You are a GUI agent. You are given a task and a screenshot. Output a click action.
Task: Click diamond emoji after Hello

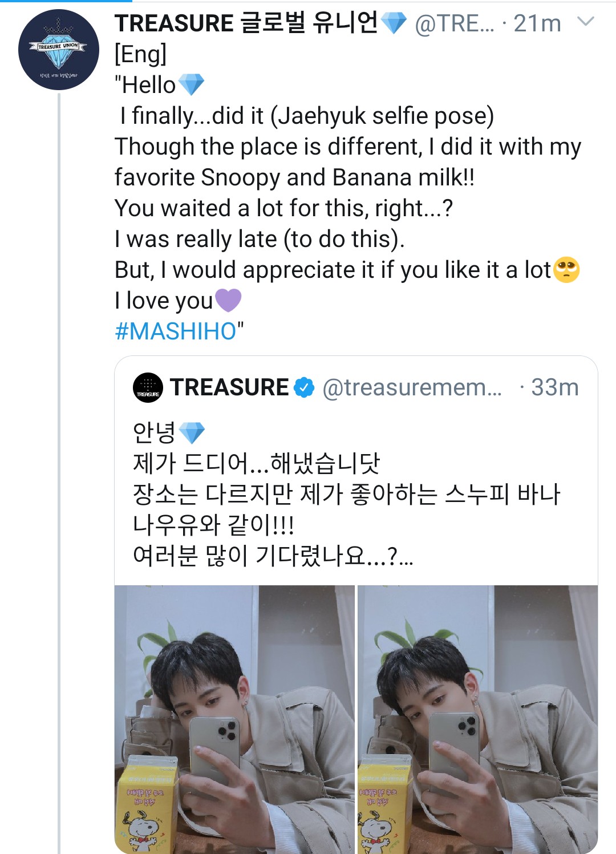pos(191,85)
